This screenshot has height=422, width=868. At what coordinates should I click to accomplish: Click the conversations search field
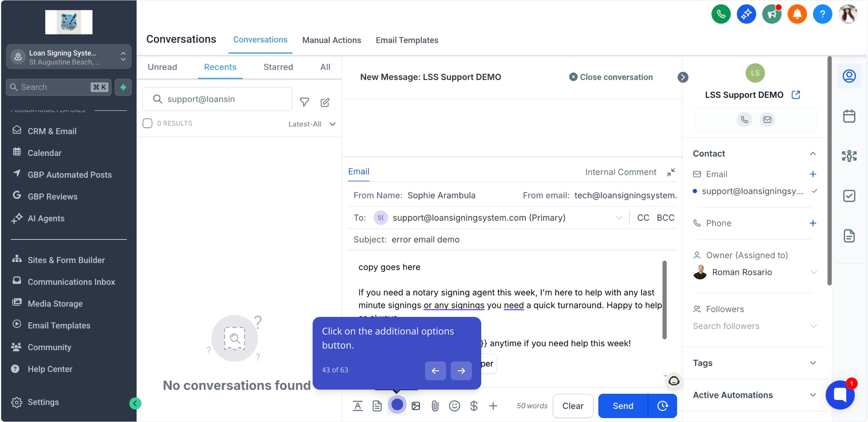[217, 99]
